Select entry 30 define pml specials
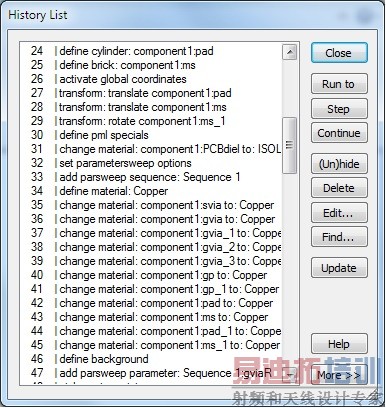386x408 pixels. point(151,135)
